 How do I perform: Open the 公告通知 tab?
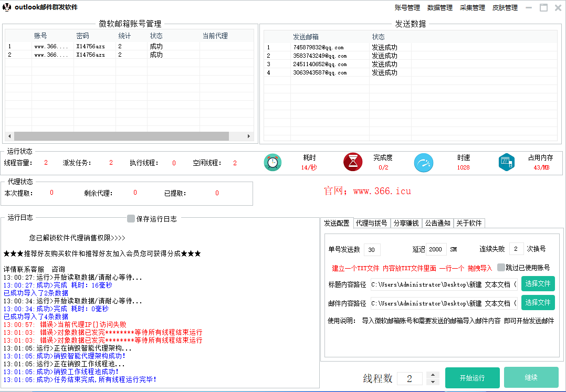437,223
